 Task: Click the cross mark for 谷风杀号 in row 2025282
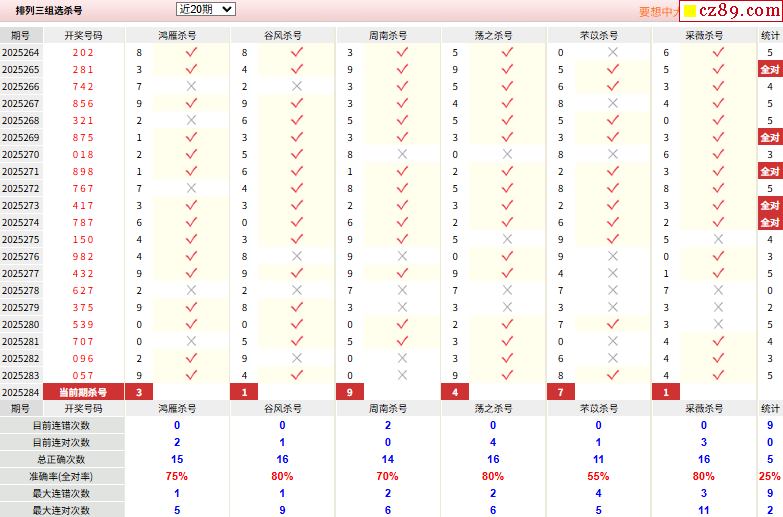(297, 358)
